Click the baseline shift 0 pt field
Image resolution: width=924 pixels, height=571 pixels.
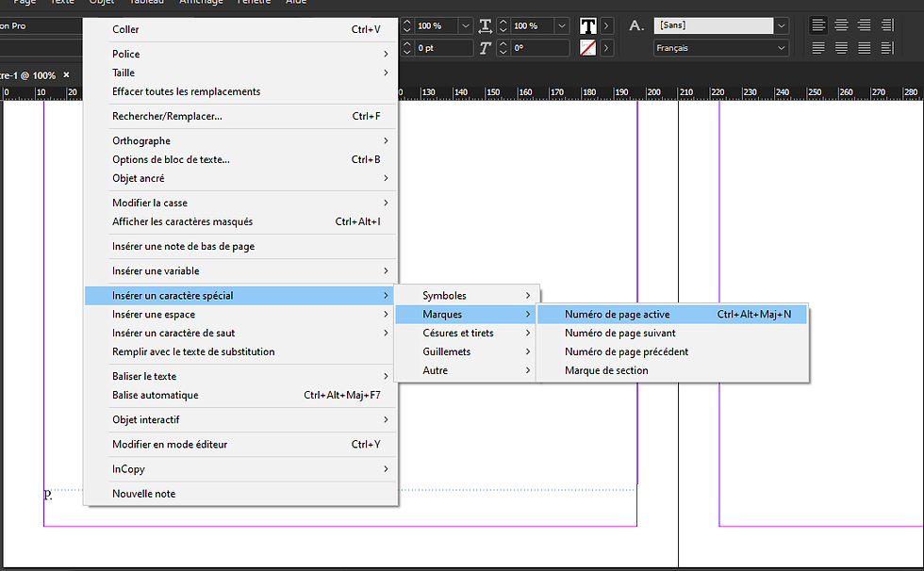443,48
